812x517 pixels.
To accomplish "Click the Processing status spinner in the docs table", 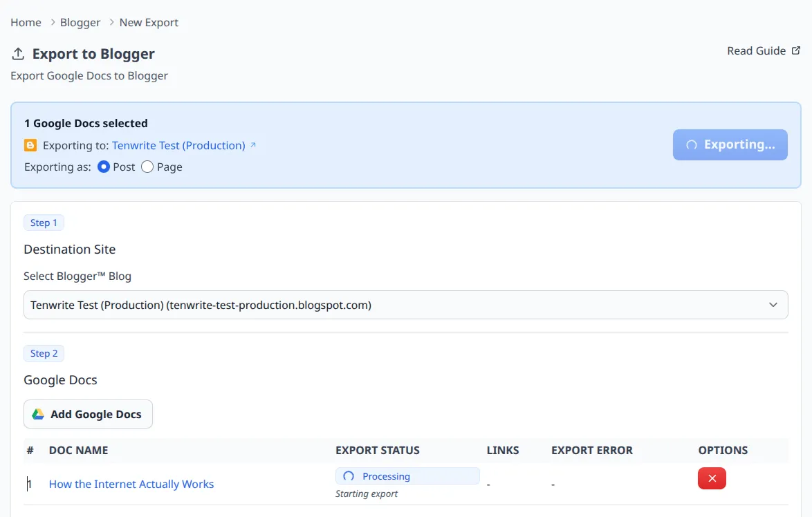I will [349, 476].
